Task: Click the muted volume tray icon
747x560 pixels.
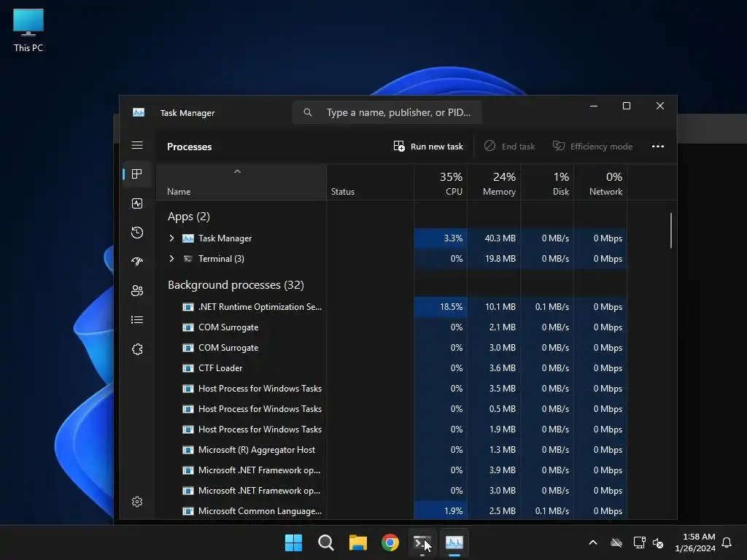Action: [658, 542]
